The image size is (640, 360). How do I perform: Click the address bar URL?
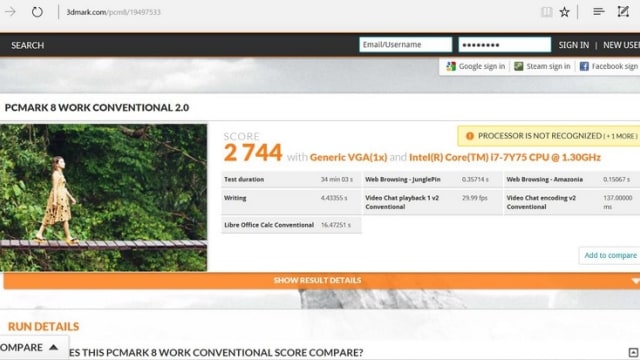[113, 12]
